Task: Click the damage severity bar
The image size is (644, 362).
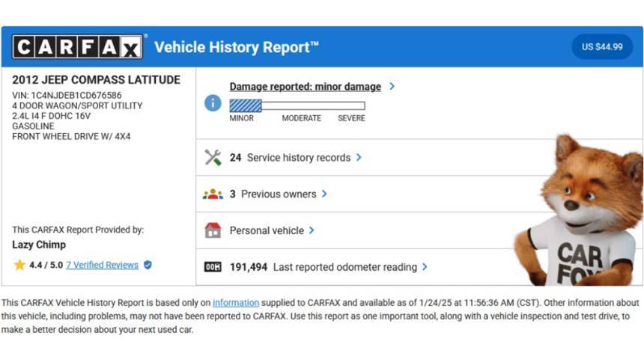Action: tap(297, 106)
